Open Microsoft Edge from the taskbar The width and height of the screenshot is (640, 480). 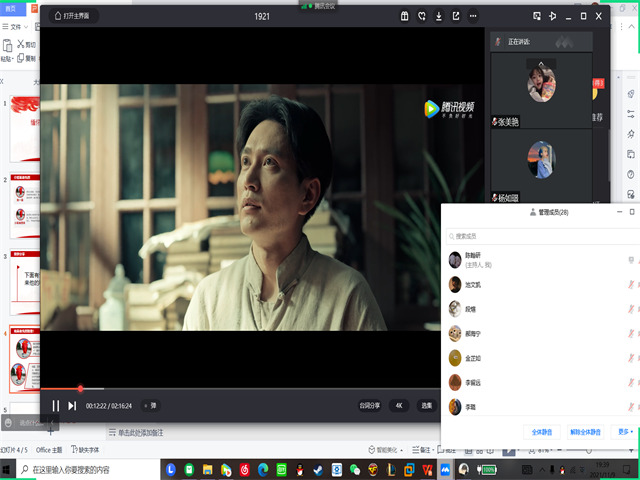[263, 469]
